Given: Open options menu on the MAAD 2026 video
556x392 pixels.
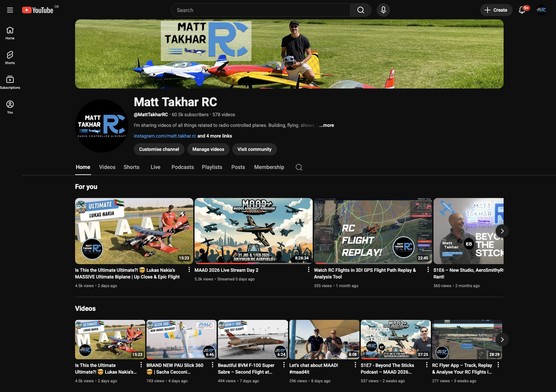Looking at the screenshot, I should pos(308,269).
